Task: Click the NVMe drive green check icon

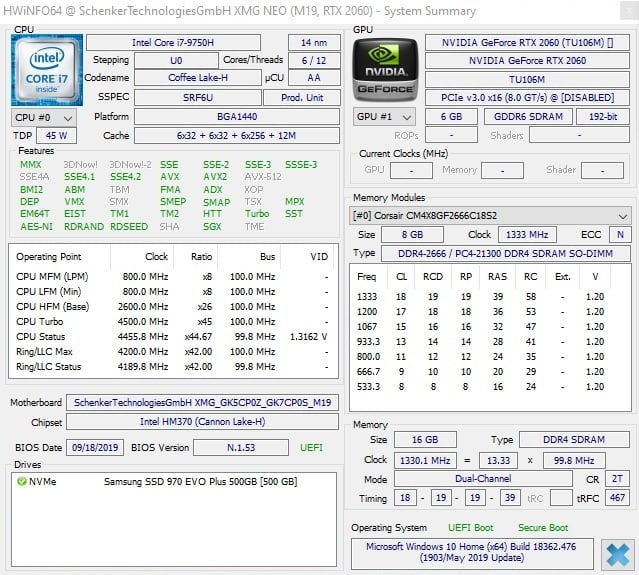Action: (22, 481)
